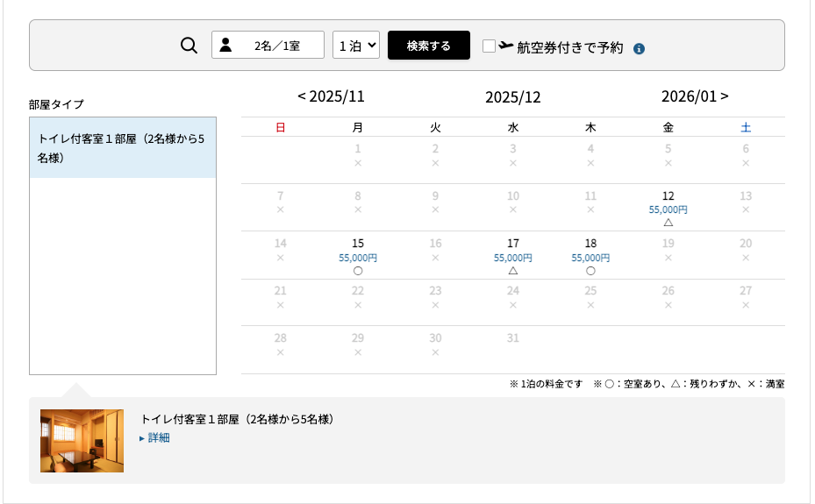Go to previous month 2025/11
Image resolution: width=815 pixels, height=504 pixels.
tap(331, 96)
